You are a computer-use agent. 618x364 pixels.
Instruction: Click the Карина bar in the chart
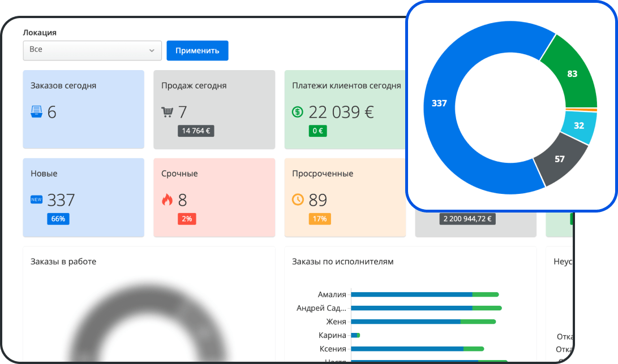(355, 335)
